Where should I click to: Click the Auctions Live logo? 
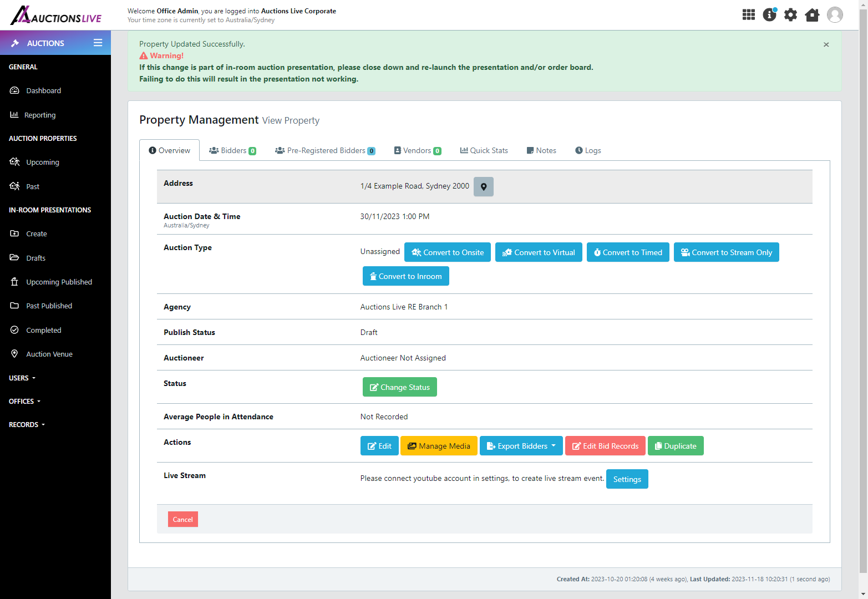point(56,16)
